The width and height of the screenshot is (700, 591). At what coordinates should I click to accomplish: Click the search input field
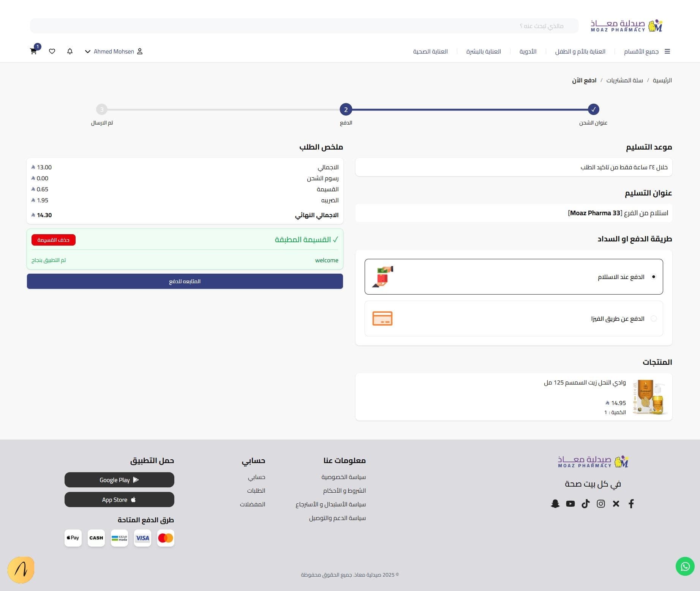pos(304,26)
